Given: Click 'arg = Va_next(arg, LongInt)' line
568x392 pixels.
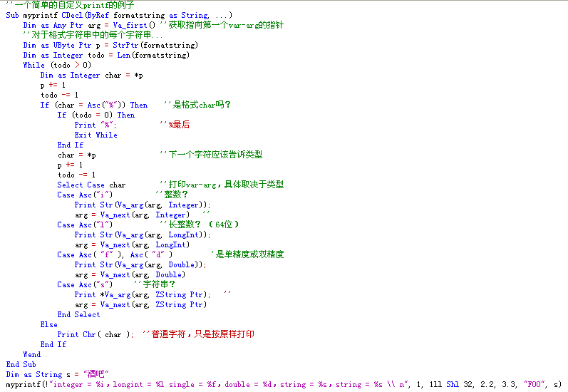Looking at the screenshot, I should [x=132, y=245].
